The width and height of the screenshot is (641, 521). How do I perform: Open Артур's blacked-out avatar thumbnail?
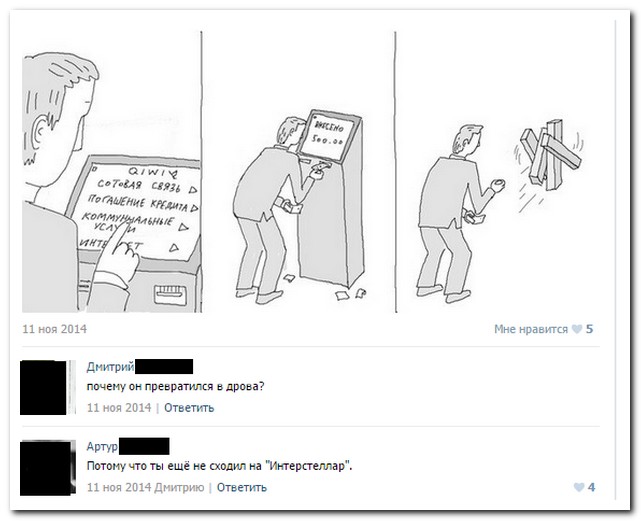47,467
